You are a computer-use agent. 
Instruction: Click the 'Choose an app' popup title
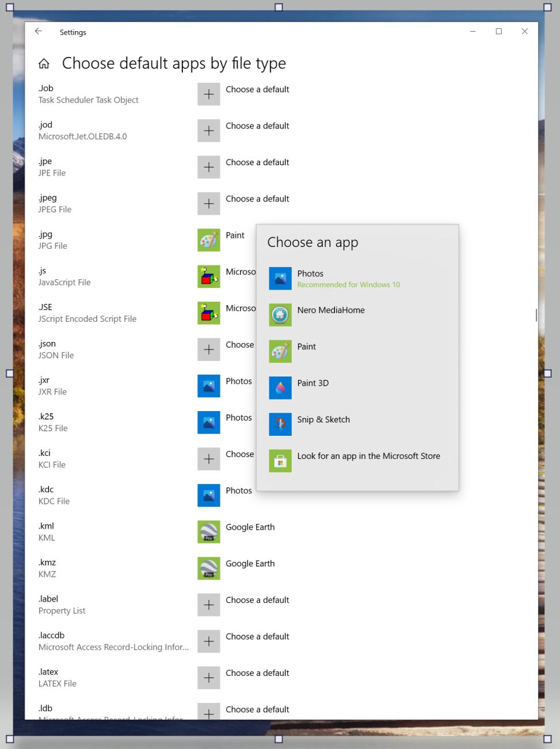[313, 242]
